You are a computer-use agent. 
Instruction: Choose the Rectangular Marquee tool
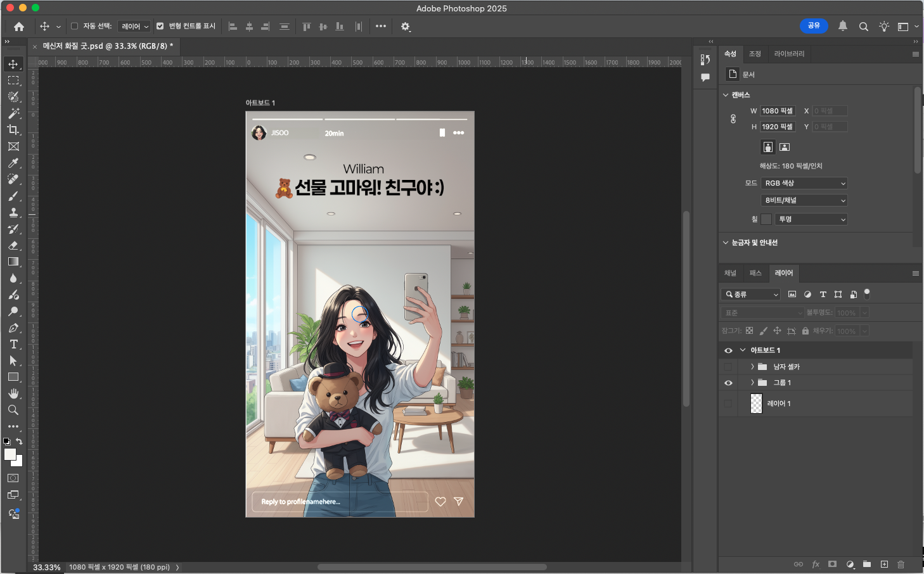point(13,80)
